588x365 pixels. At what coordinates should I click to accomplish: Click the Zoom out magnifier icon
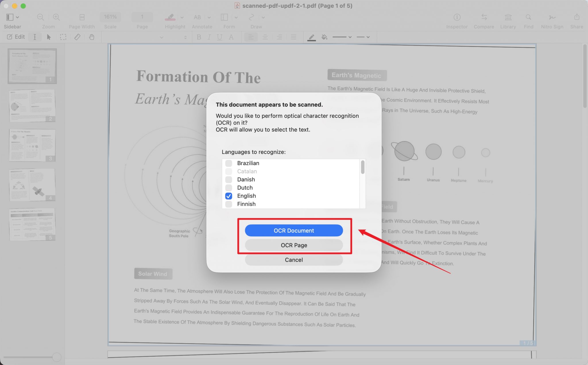point(40,17)
